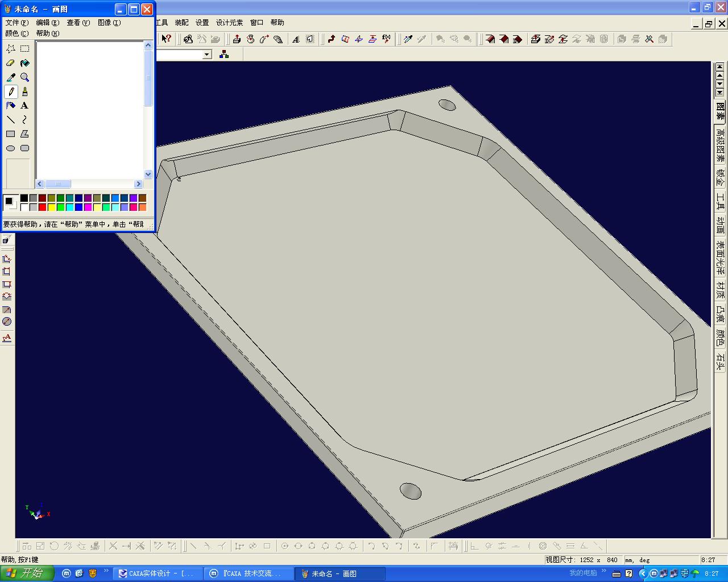
Task: Pick the bright blue swatch in Paint palette
Action: 78,207
